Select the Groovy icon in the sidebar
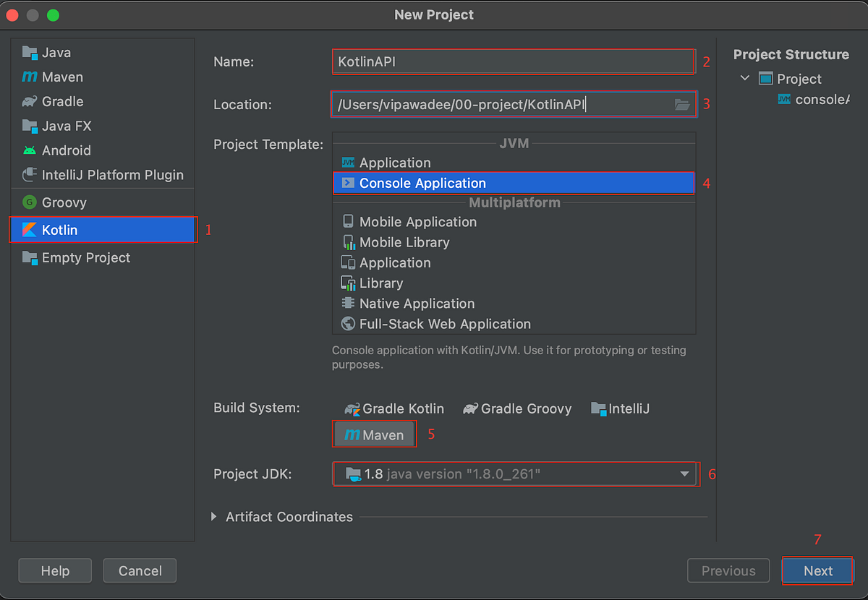Screen dimensions: 868x600 coord(30,202)
